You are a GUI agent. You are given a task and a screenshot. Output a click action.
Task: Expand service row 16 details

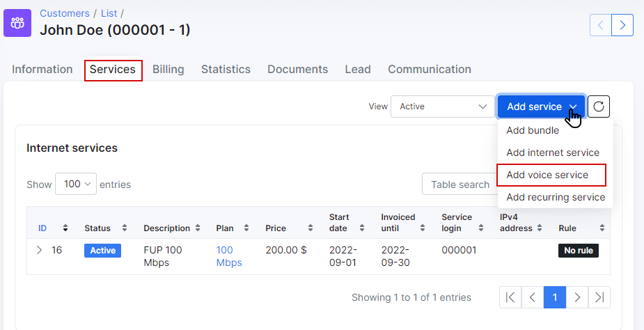coord(40,250)
